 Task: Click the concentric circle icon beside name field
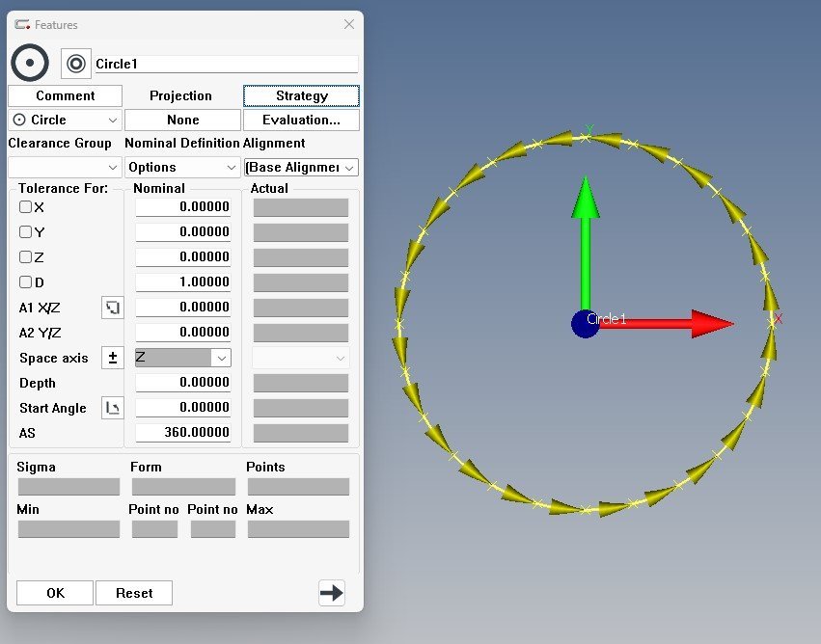[76, 65]
